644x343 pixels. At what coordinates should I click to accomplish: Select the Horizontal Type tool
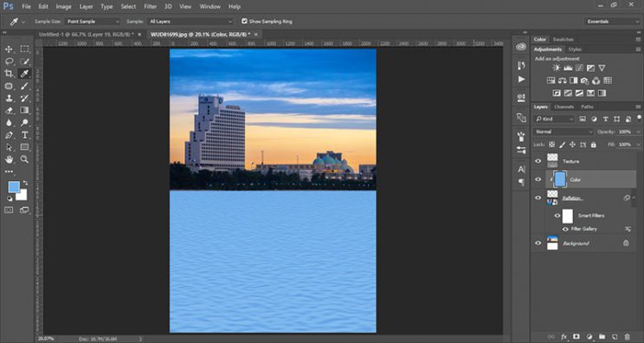coord(24,135)
